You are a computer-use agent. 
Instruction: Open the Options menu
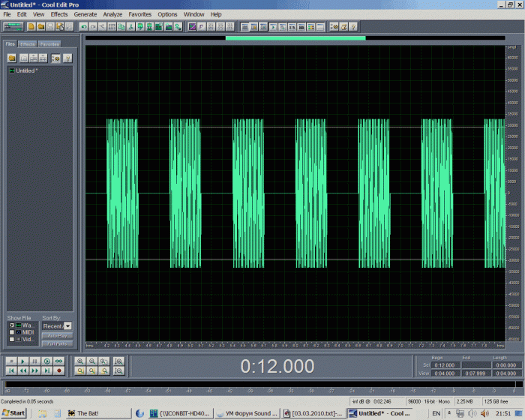click(167, 14)
